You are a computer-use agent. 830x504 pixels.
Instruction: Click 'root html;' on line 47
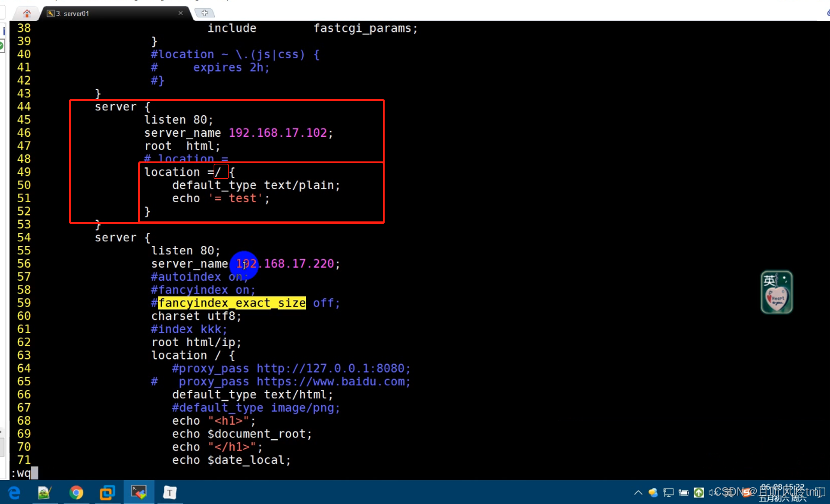182,146
